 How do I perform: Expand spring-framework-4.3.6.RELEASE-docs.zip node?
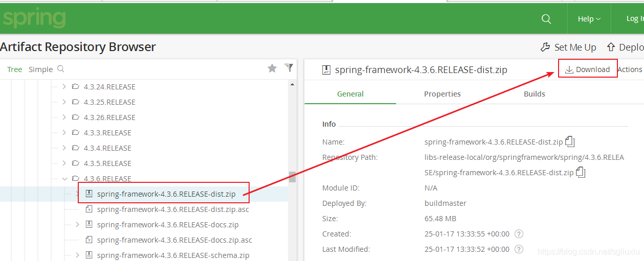coord(77,225)
